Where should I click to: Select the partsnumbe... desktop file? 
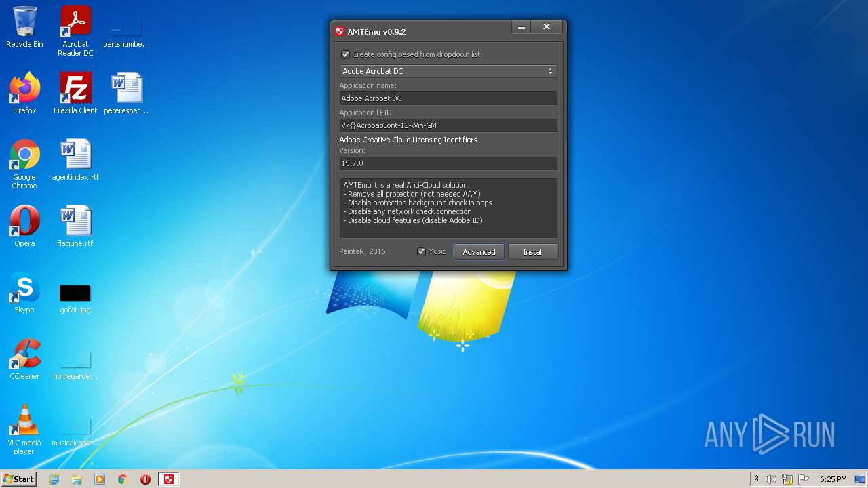(126, 31)
